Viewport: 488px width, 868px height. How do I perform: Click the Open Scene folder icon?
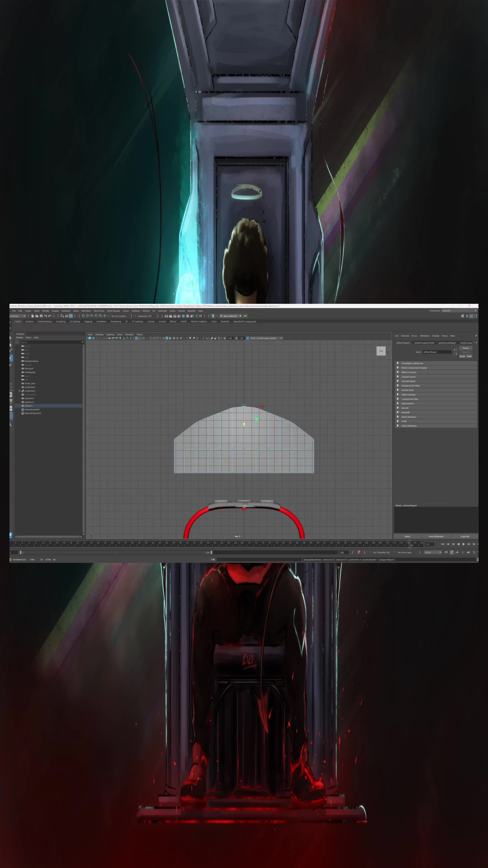pos(37,316)
